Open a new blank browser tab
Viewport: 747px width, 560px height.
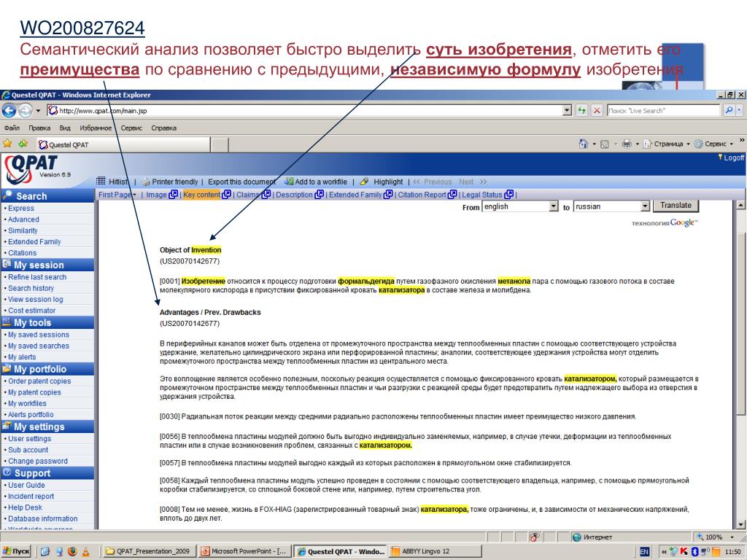pyautogui.click(x=220, y=145)
